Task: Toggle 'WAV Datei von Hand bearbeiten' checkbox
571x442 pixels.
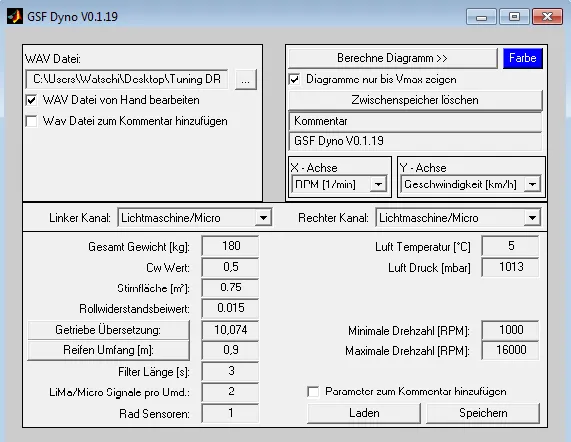Action: tap(32, 100)
